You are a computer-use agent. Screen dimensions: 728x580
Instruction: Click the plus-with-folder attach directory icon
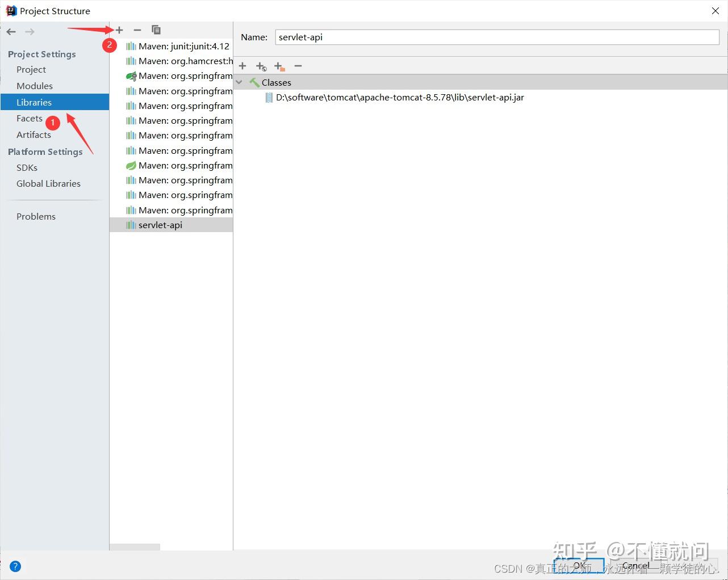coord(279,66)
